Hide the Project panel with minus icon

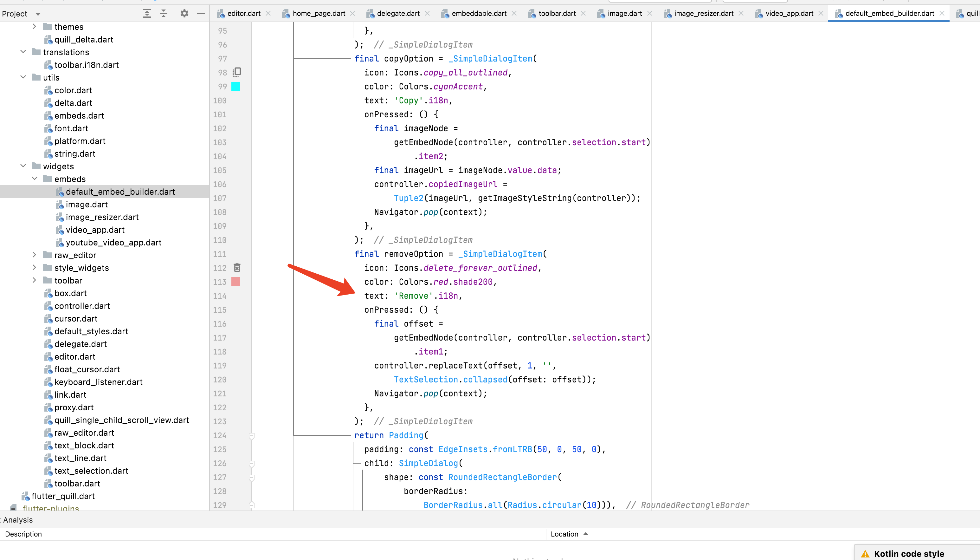coord(201,13)
